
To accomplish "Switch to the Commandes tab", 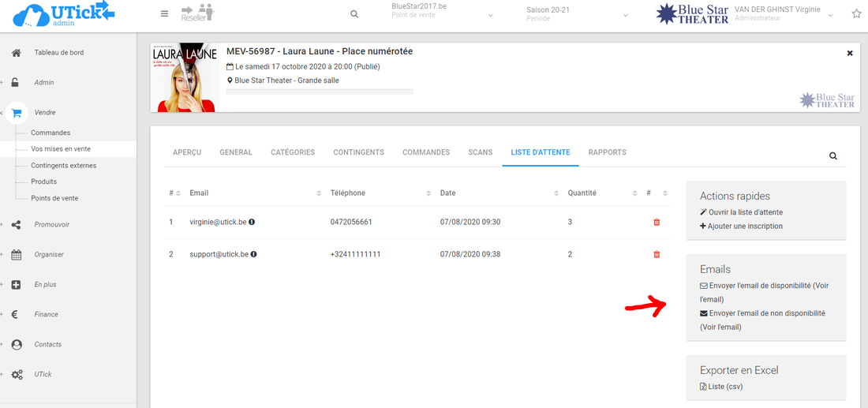I will click(x=425, y=152).
